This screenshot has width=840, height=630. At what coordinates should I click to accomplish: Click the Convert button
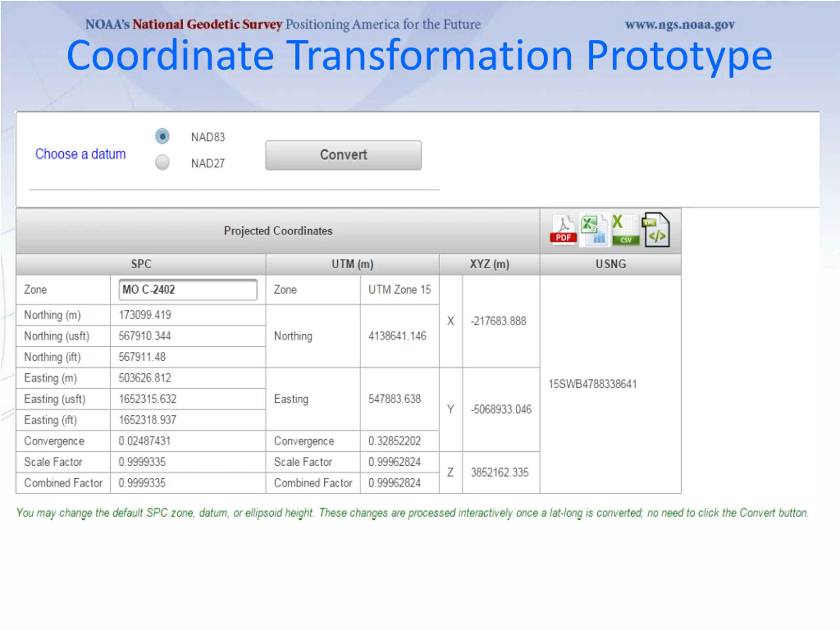(343, 155)
